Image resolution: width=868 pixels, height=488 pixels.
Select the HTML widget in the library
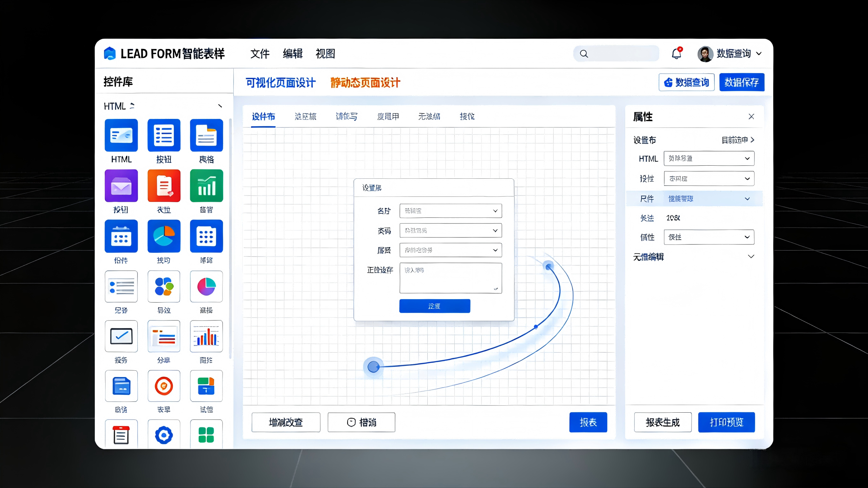[x=121, y=135]
